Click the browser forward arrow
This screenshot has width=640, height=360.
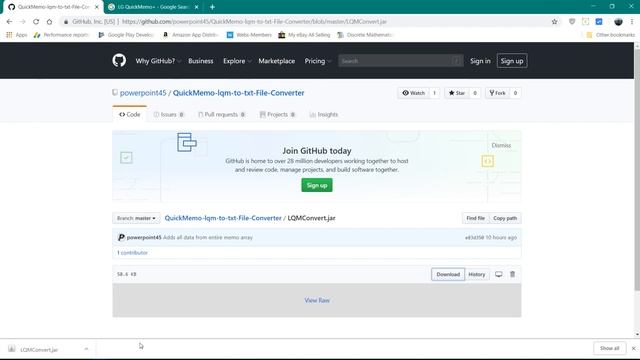tap(23, 22)
